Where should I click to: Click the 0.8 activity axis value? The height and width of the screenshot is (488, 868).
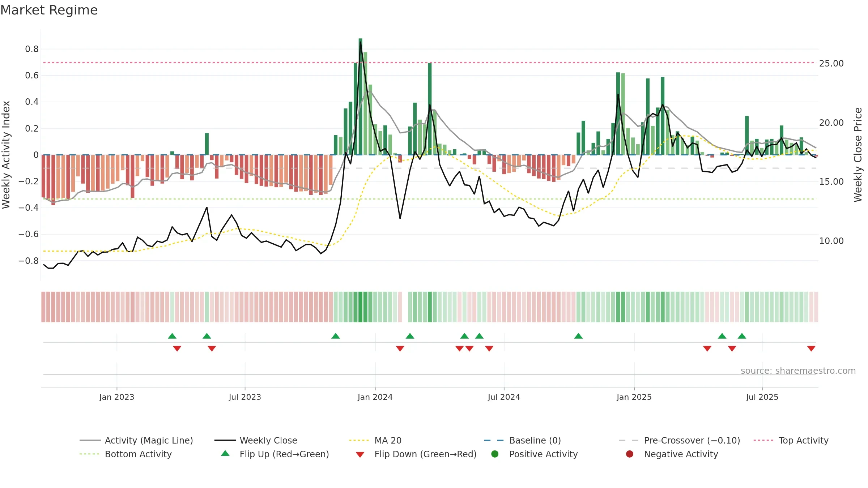tap(32, 49)
